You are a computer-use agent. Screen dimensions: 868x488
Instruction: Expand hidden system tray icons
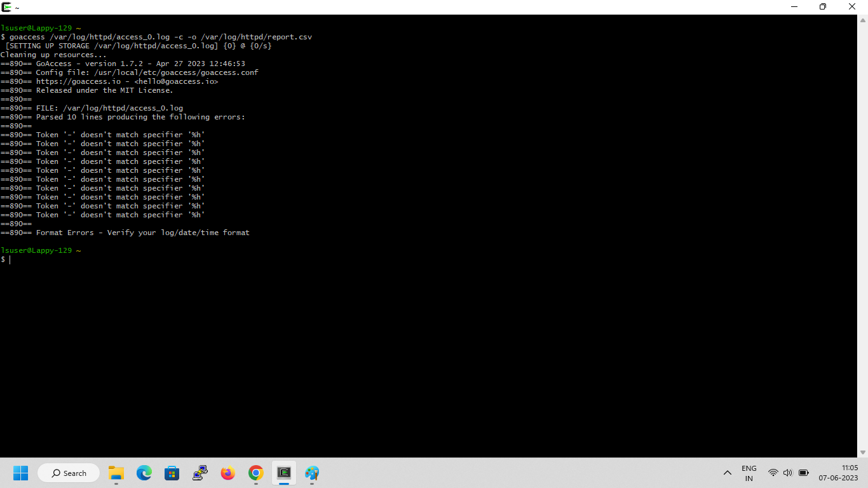point(728,473)
